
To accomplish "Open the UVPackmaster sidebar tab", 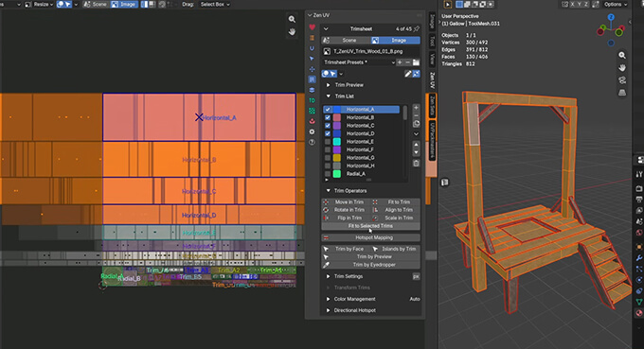I will pyautogui.click(x=432, y=140).
